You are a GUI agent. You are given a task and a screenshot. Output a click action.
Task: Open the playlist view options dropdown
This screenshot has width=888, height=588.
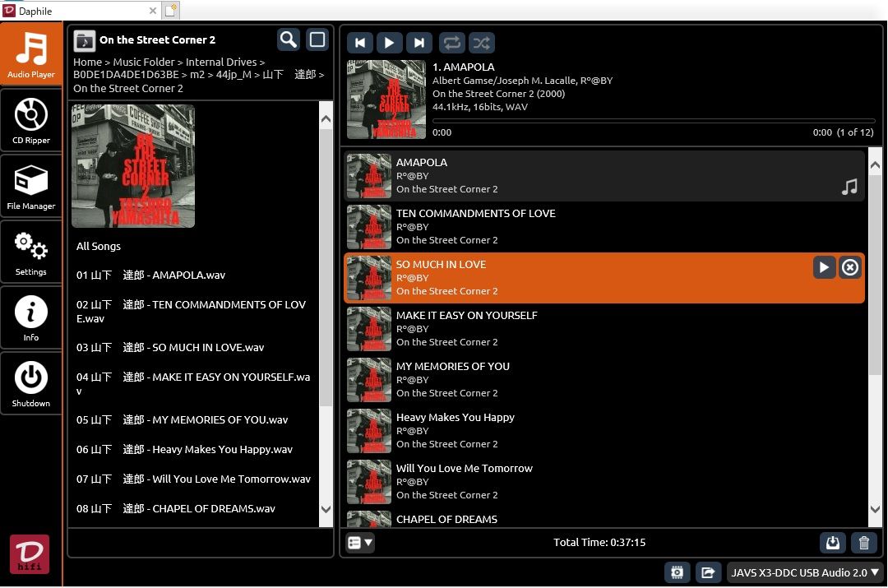360,543
